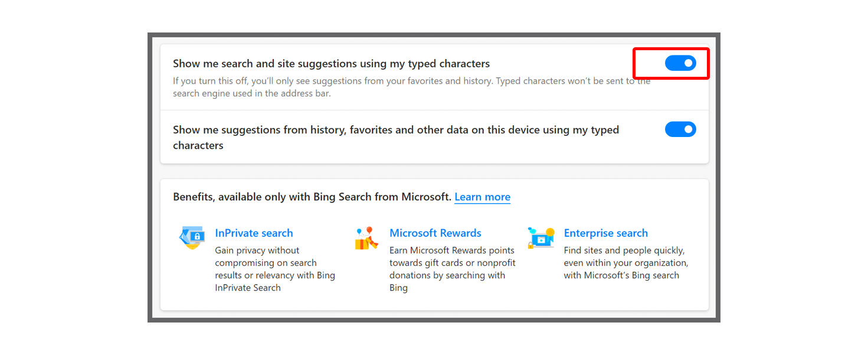Open the InPrivate search heading link
This screenshot has height=355, width=868.
coord(254,233)
